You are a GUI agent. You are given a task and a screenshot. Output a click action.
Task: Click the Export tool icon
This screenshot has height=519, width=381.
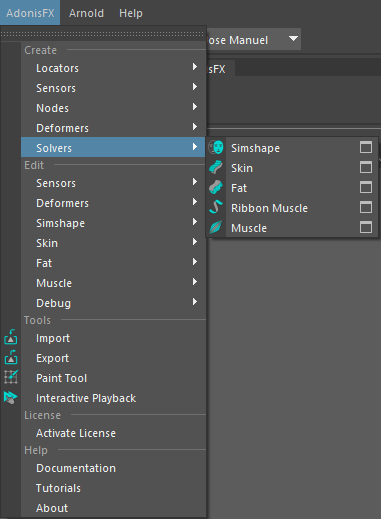[11, 357]
